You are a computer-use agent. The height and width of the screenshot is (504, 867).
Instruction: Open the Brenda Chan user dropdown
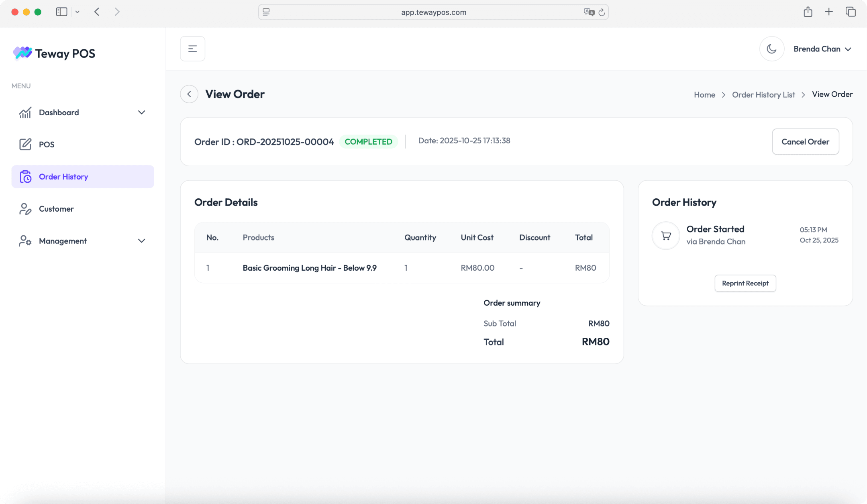[x=822, y=49]
